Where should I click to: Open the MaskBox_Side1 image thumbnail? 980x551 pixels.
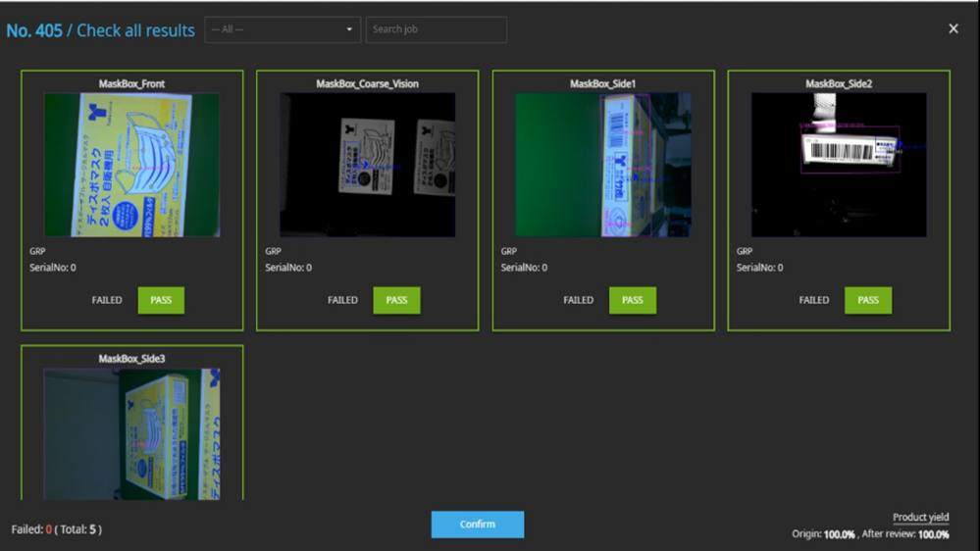602,165
